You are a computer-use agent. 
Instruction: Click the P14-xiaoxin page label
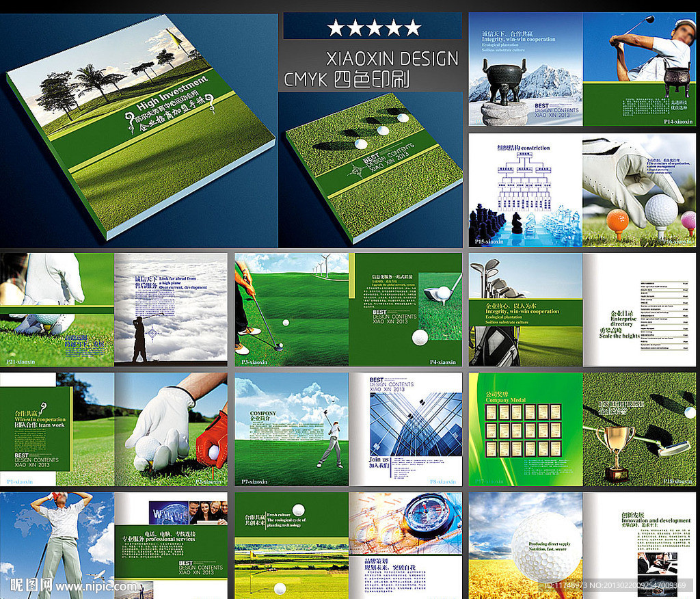click(677, 122)
